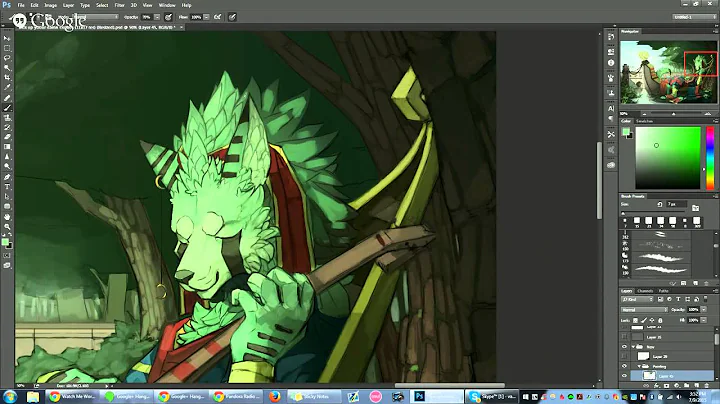Select the Eyedropper tool
The height and width of the screenshot is (404, 720).
pos(7,88)
